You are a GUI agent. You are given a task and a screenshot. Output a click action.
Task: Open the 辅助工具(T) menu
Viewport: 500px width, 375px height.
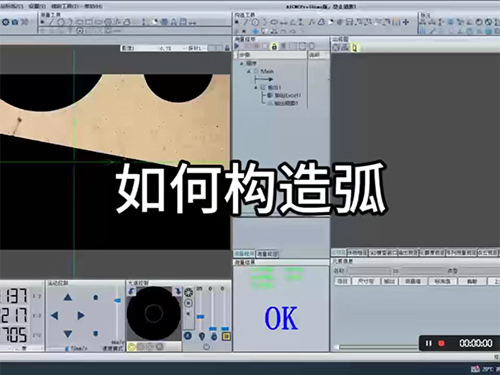[x=64, y=6]
